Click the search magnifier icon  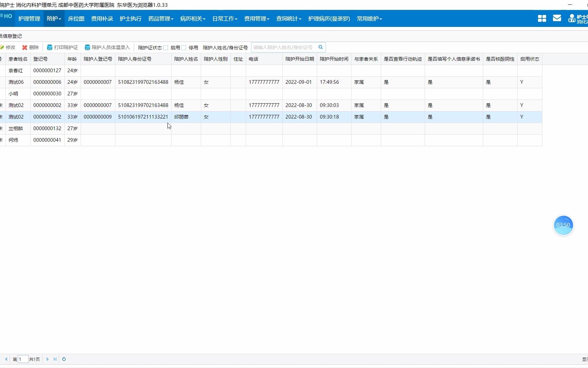pos(321,47)
